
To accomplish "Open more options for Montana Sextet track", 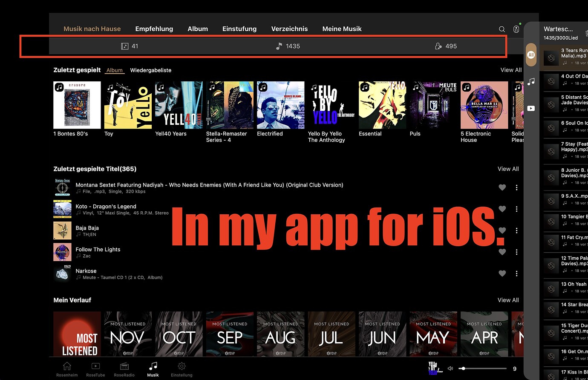I will click(x=516, y=187).
